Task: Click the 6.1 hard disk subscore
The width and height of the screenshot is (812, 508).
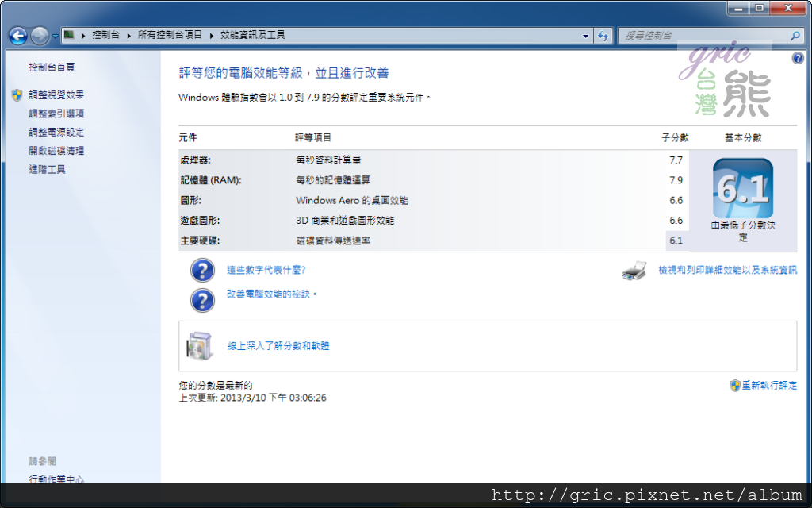Action: (x=676, y=241)
